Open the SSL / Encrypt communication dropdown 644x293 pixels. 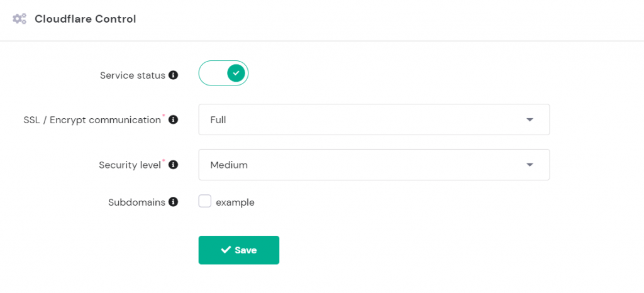[x=374, y=119]
